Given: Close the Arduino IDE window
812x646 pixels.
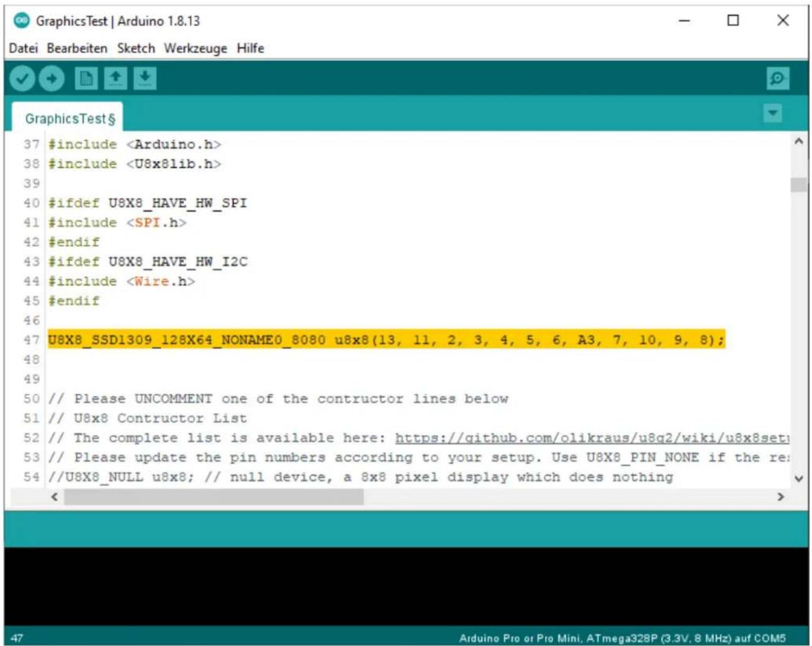Looking at the screenshot, I should tap(783, 21).
